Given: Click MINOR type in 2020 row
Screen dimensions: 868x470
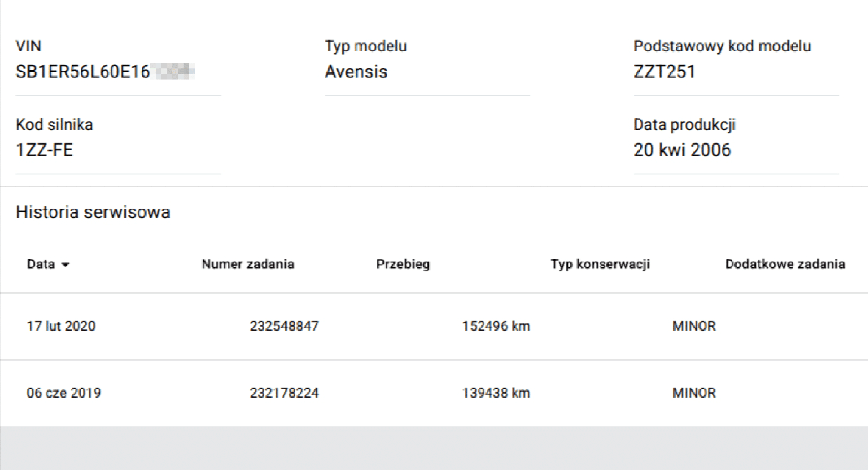Looking at the screenshot, I should [x=694, y=326].
